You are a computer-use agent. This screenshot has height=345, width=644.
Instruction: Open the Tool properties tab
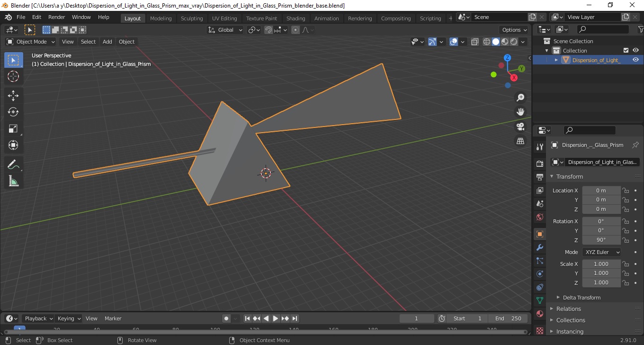[539, 147]
